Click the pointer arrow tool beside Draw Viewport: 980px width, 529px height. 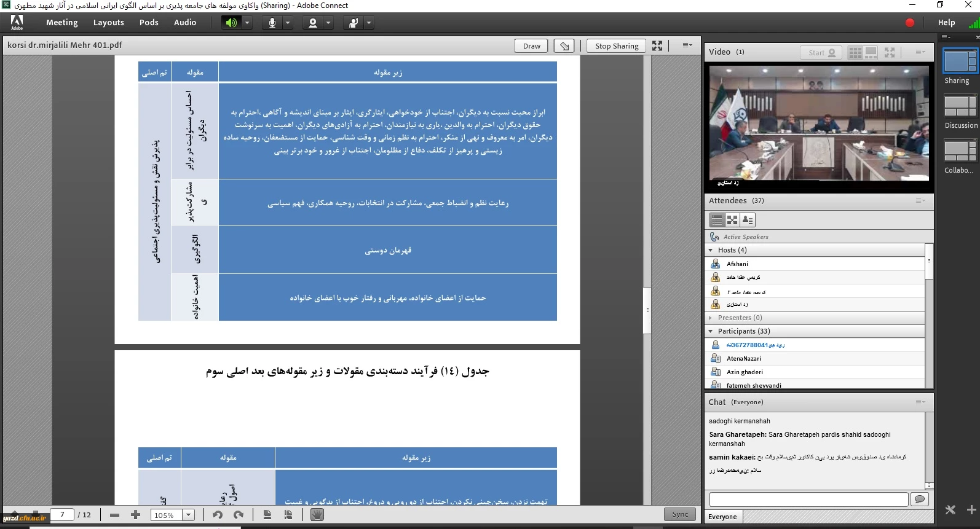point(564,46)
